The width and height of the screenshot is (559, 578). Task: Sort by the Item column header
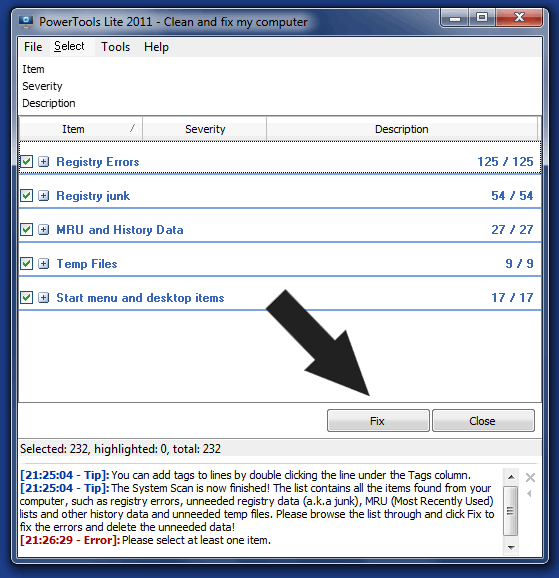pos(80,129)
